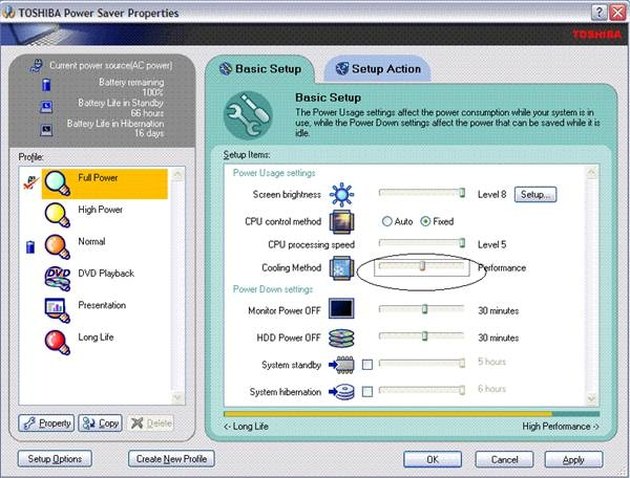Enable the System hibernation checkbox
This screenshot has height=478, width=630.
click(367, 392)
